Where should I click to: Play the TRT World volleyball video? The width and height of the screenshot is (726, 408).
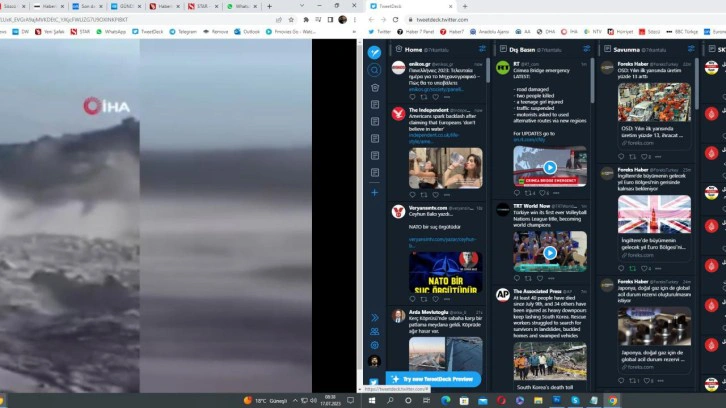[550, 252]
